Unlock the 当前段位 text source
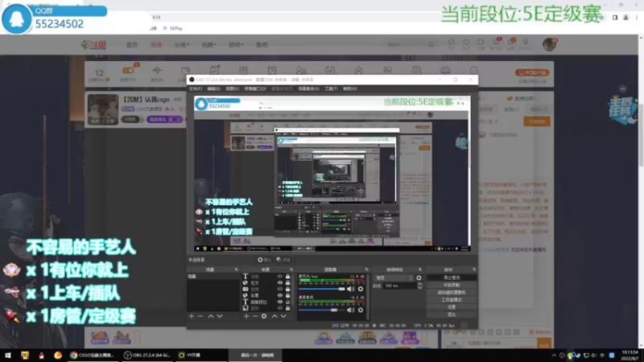 point(287,302)
